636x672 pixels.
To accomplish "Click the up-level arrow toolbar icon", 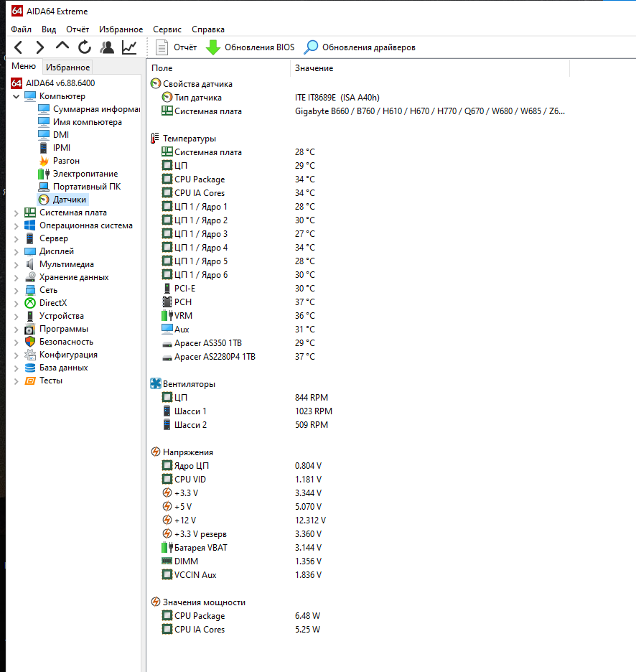I will [x=62, y=46].
